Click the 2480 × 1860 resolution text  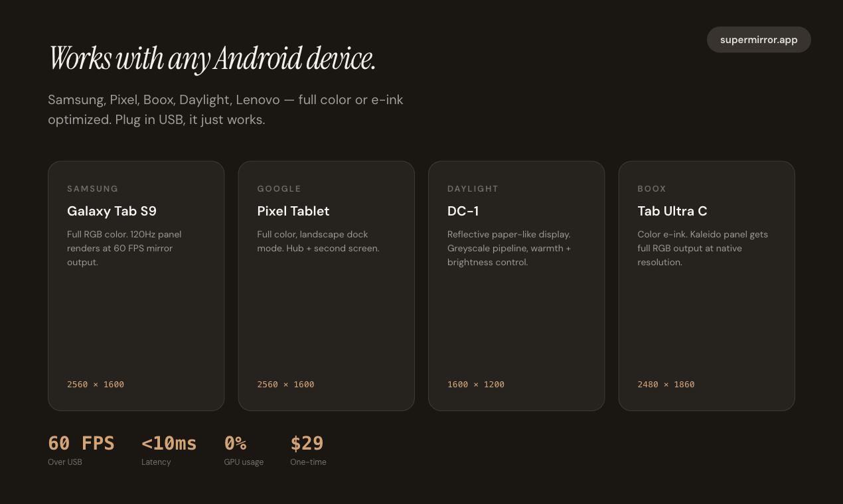tap(666, 385)
